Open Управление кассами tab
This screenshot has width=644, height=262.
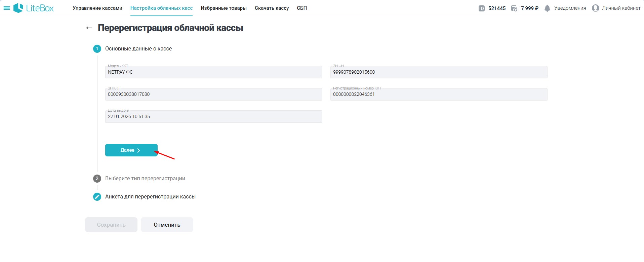[97, 8]
